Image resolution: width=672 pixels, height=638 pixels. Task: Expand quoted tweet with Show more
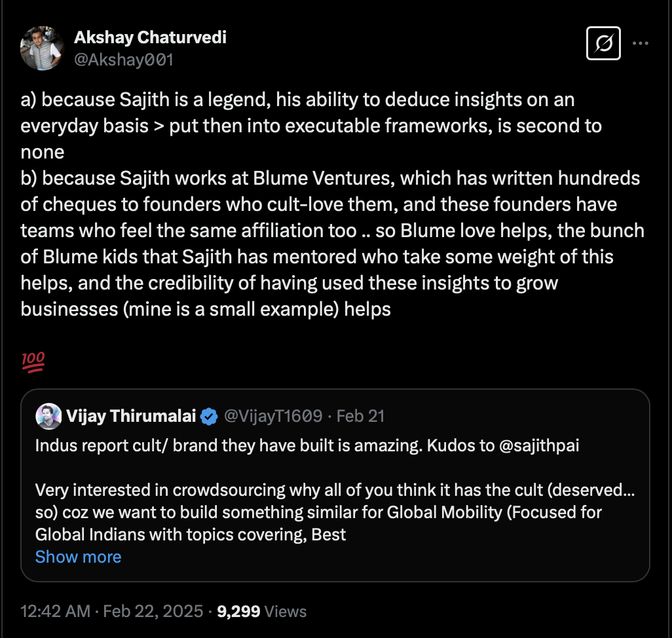pos(78,557)
